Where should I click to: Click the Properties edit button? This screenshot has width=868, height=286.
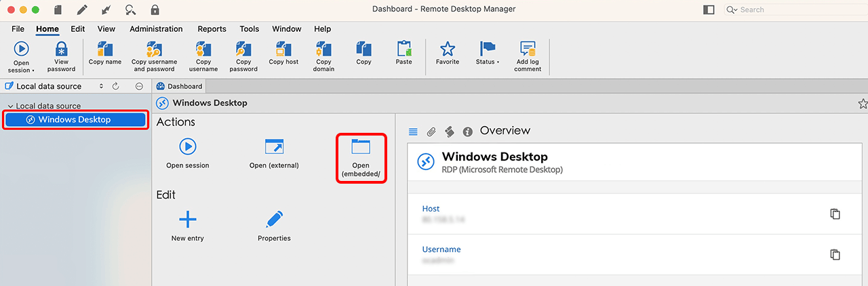[274, 225]
